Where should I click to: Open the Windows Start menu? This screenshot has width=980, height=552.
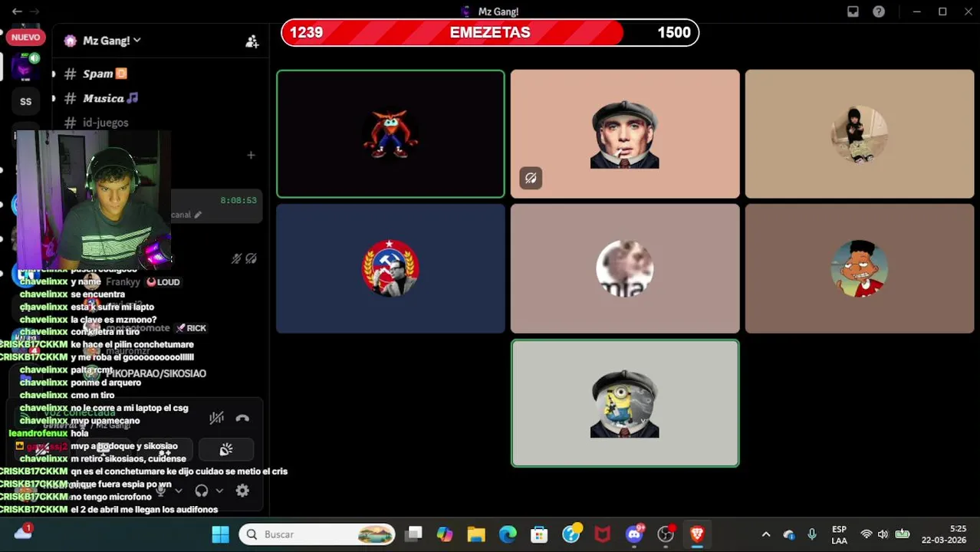[x=220, y=534]
